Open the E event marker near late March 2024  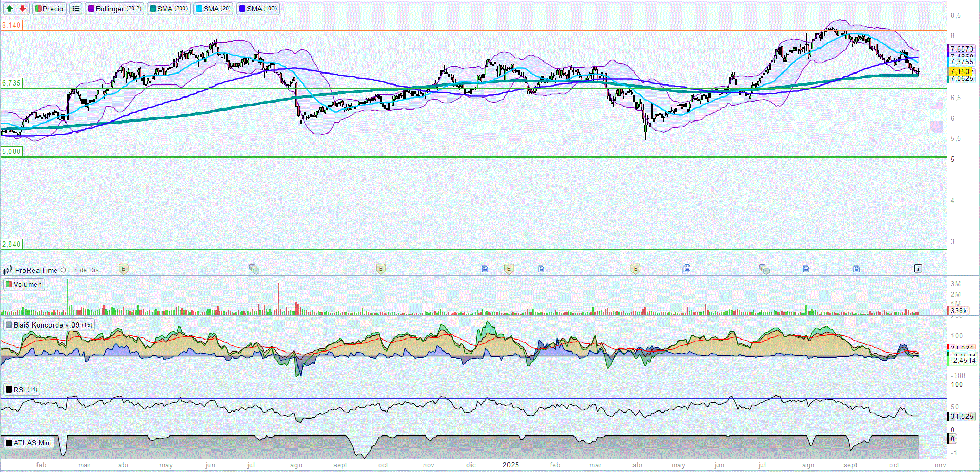[x=123, y=269]
